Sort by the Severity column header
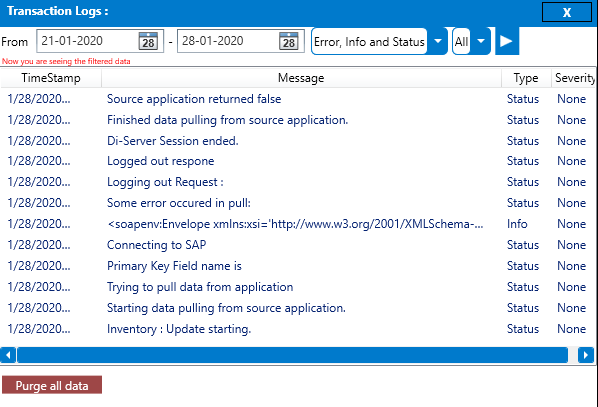598x407 pixels. (574, 78)
